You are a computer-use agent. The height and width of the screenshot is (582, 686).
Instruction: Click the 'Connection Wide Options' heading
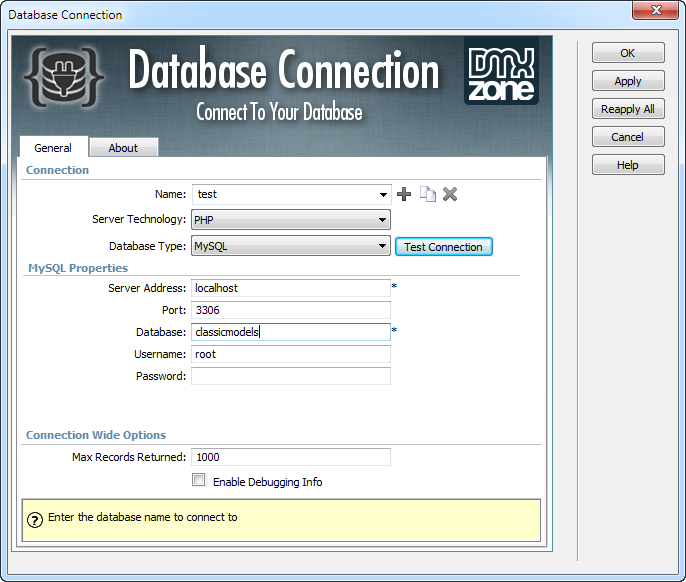[x=96, y=435]
